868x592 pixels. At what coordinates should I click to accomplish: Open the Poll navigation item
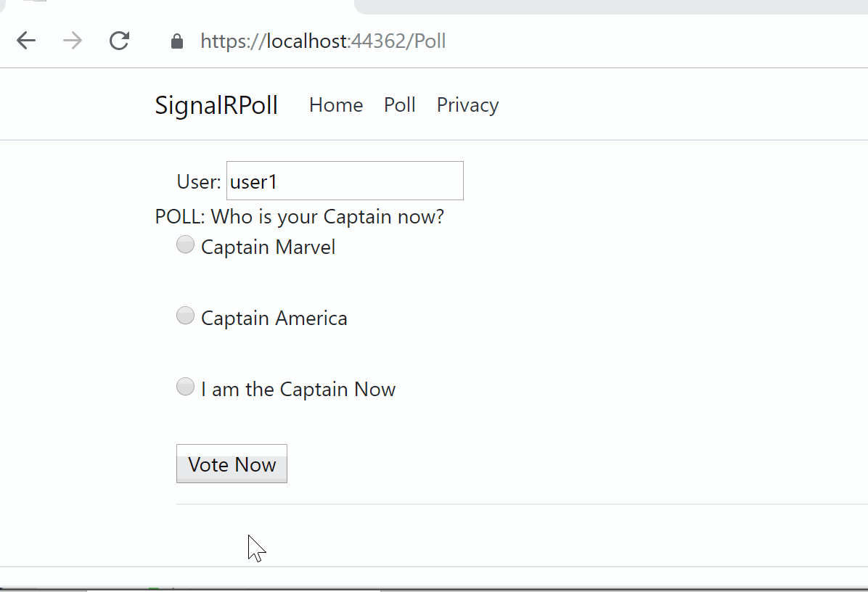tap(400, 104)
